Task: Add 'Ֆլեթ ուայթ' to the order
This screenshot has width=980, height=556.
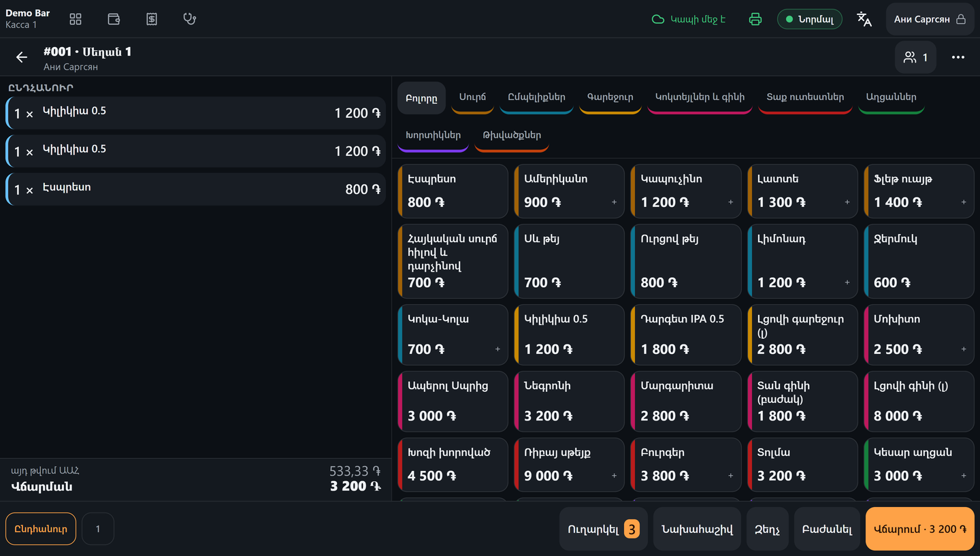Action: pyautogui.click(x=919, y=191)
